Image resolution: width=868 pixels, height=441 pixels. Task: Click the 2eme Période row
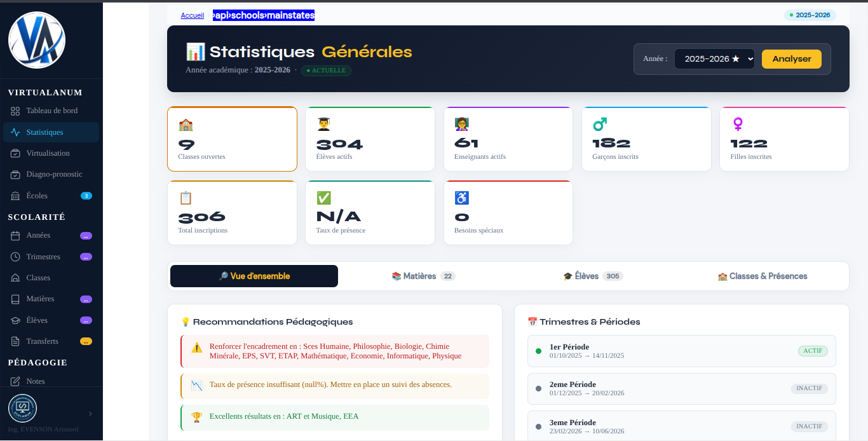[x=682, y=389]
